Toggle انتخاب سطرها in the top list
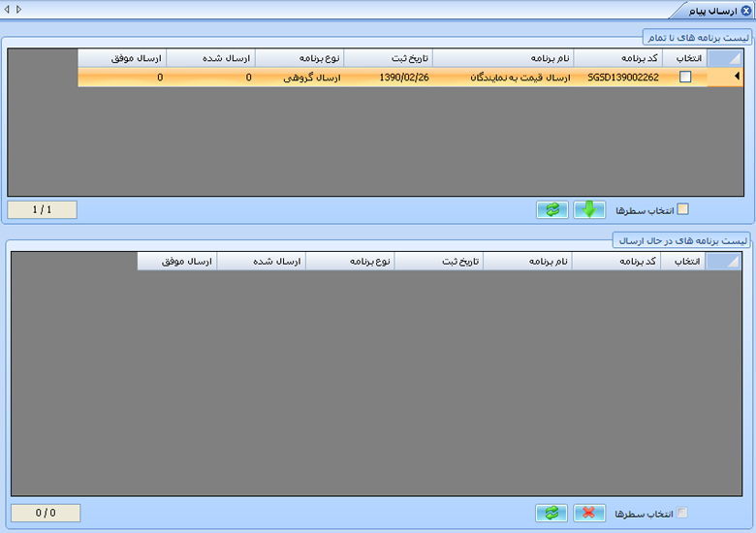The image size is (756, 533). pyautogui.click(x=682, y=209)
